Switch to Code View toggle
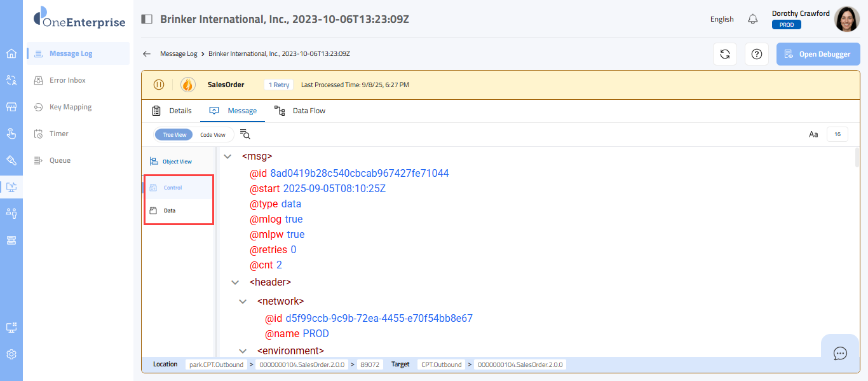This screenshot has width=868, height=381. (213, 135)
